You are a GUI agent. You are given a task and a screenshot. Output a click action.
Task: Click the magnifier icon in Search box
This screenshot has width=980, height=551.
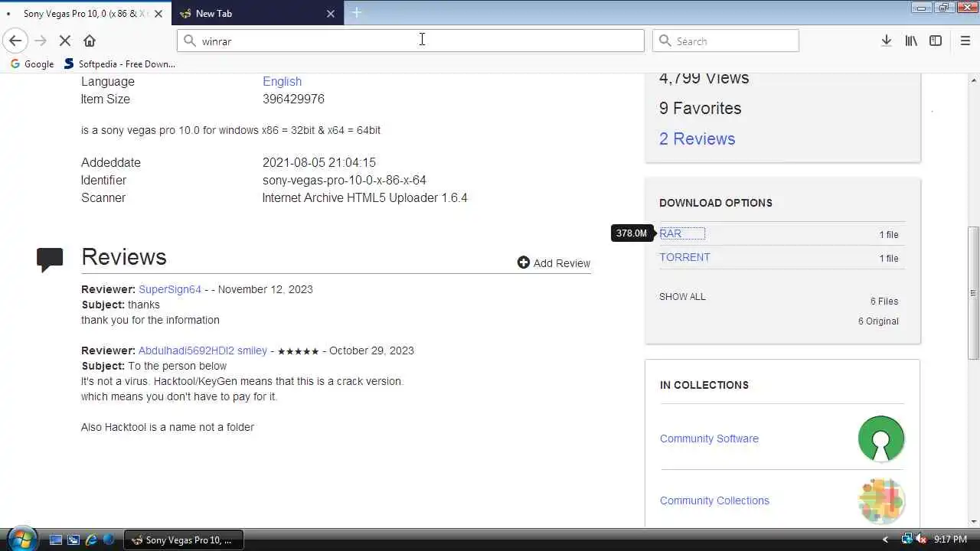665,41
